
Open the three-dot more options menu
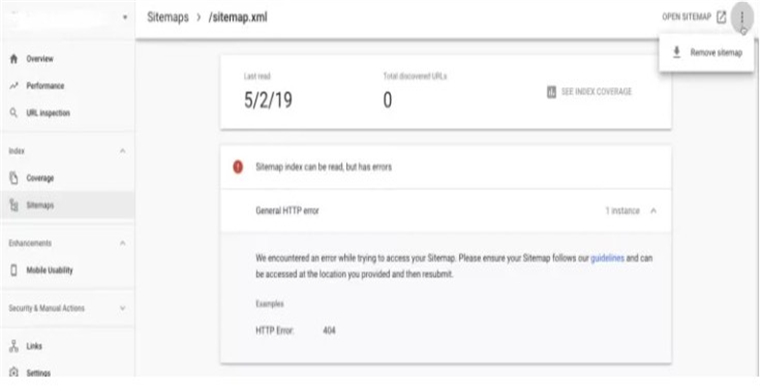click(x=742, y=17)
